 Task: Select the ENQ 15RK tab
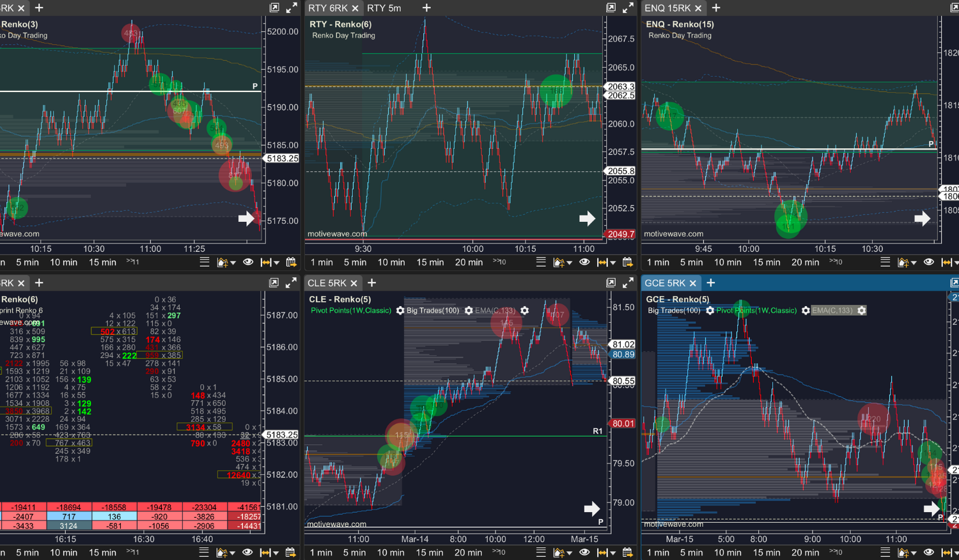(x=667, y=8)
